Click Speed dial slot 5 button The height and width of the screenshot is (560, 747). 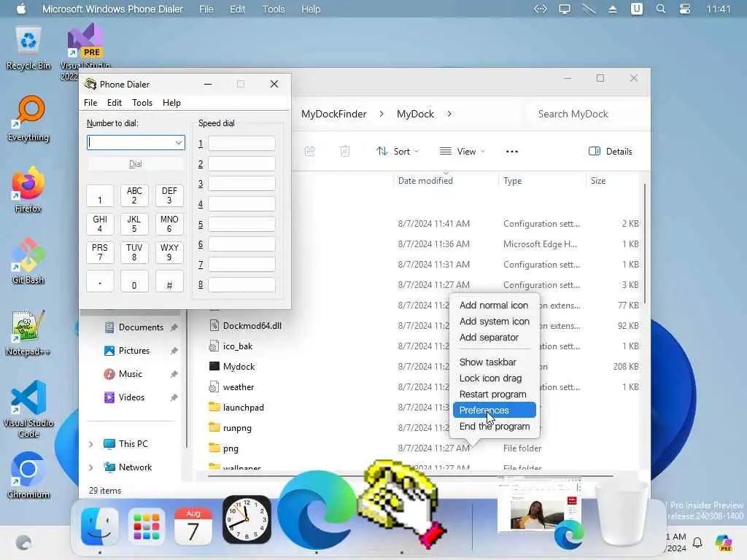click(241, 225)
